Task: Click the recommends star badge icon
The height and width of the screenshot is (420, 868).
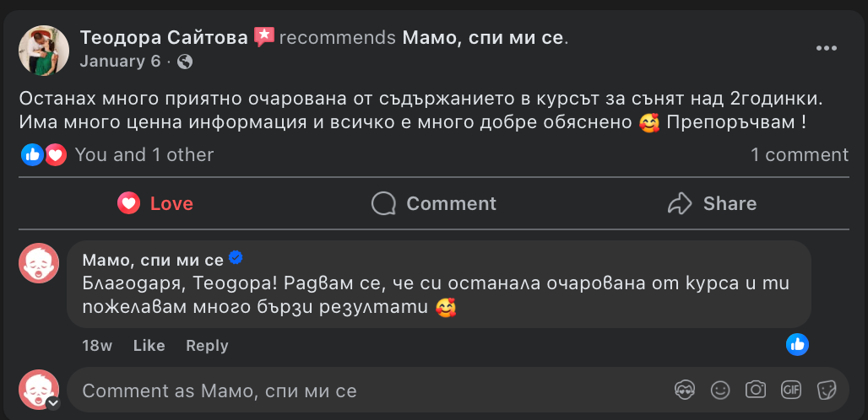Action: click(x=263, y=37)
